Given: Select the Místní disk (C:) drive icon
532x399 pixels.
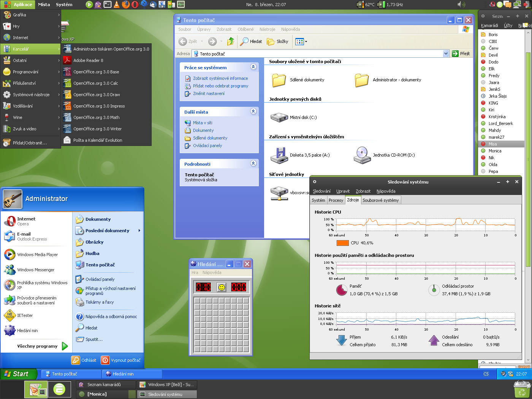Looking at the screenshot, I should (x=279, y=117).
